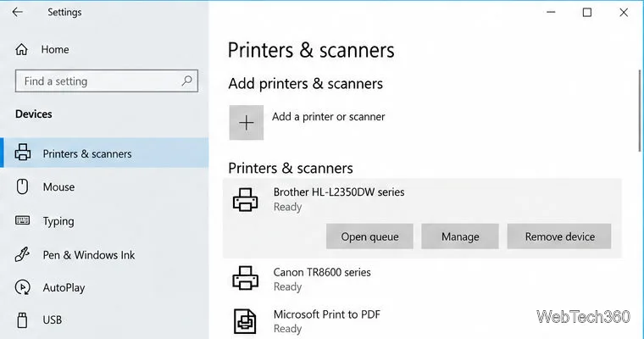Open the Mouse settings page

coord(104,187)
